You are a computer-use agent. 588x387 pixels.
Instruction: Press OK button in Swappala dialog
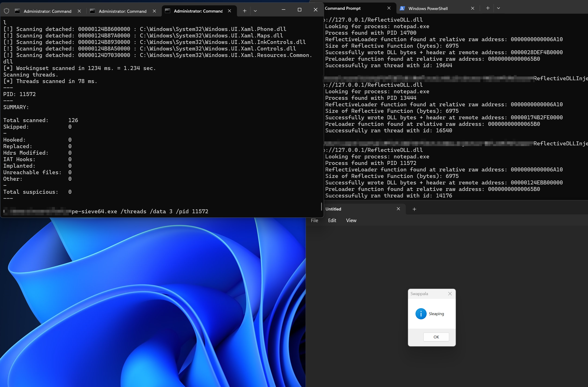pos(436,337)
